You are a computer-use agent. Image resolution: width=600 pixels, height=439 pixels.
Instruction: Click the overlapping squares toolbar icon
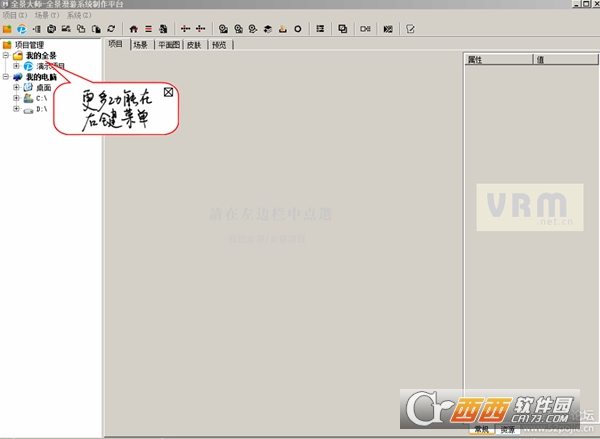(x=342, y=29)
